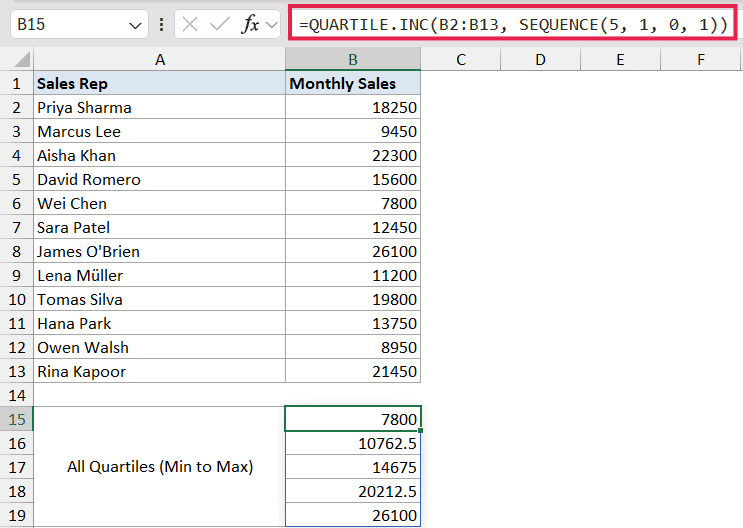Image resolution: width=743 pixels, height=528 pixels.
Task: Click the Select All corner triangle
Action: pos(22,60)
